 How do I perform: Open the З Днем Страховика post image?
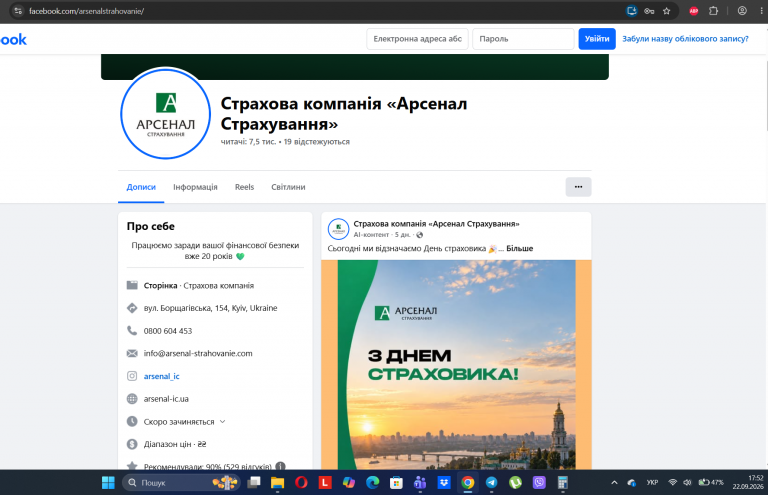coord(456,365)
